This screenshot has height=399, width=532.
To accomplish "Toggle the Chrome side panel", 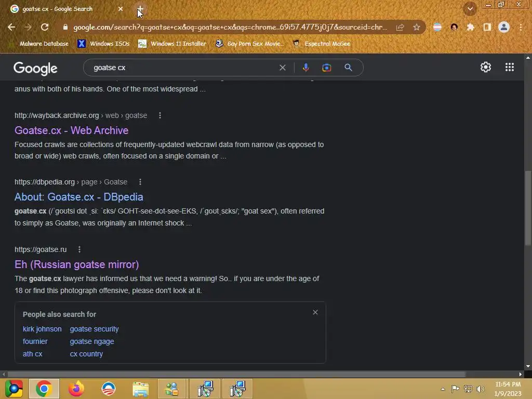I will 487,27.
